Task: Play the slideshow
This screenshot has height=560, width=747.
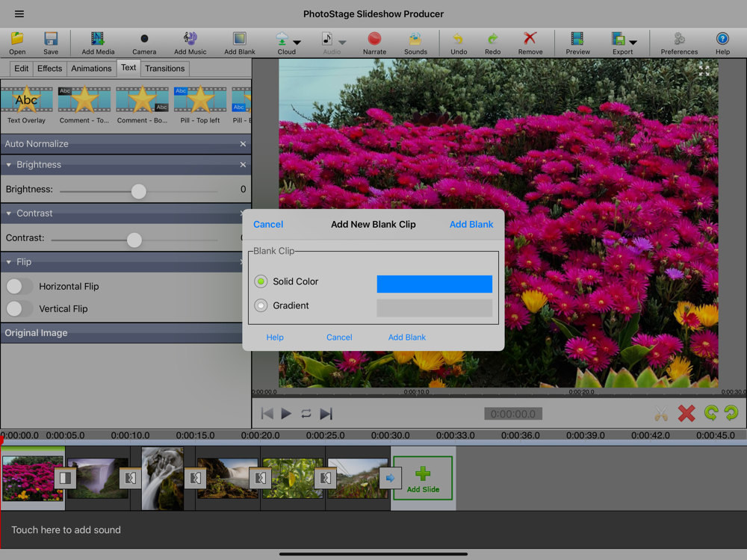Action: (x=286, y=414)
